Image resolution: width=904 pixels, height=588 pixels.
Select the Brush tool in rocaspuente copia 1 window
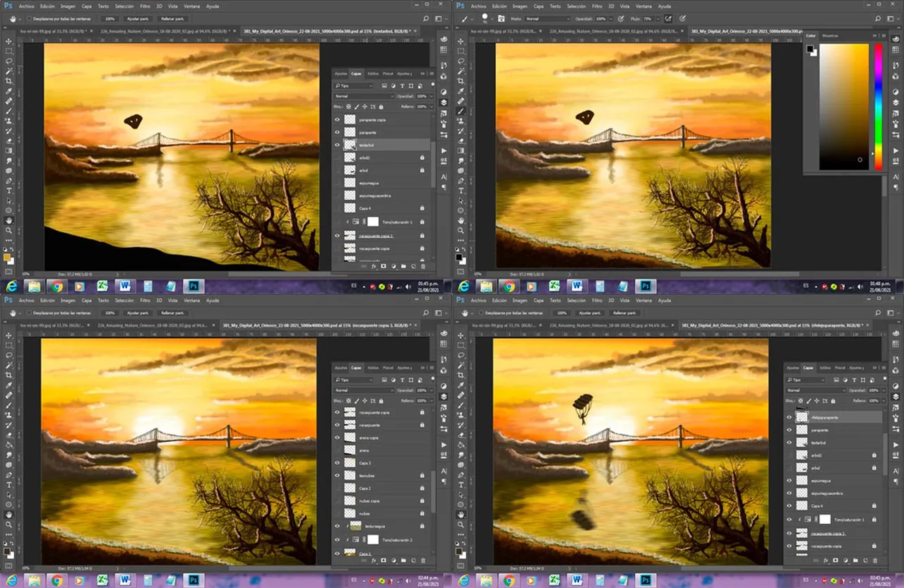[9, 405]
